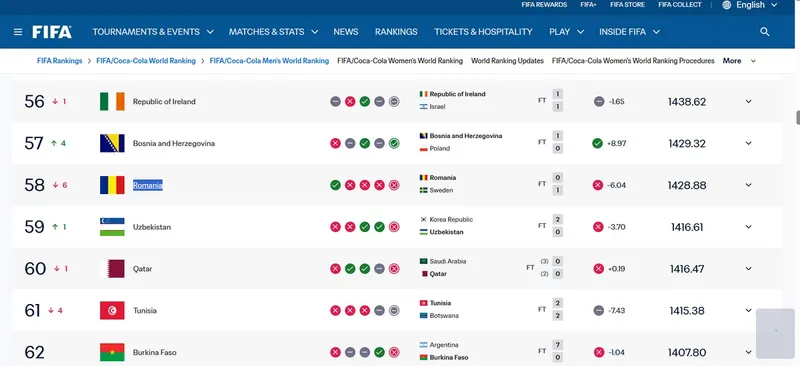Go to the News section

[346, 32]
